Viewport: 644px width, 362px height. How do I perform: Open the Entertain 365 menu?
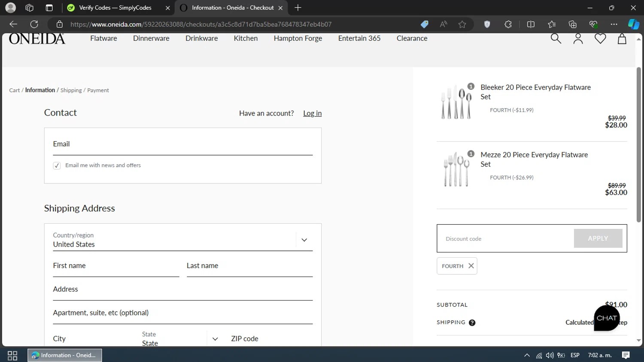359,38
